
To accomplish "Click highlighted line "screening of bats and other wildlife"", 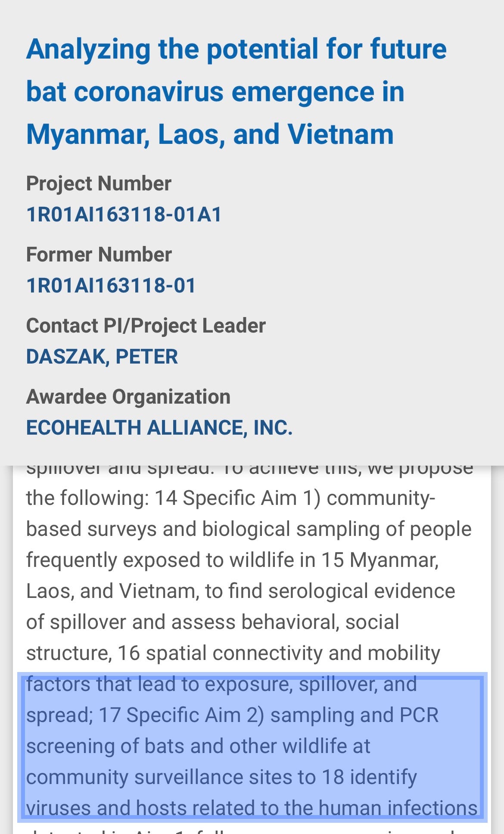I will tap(198, 747).
